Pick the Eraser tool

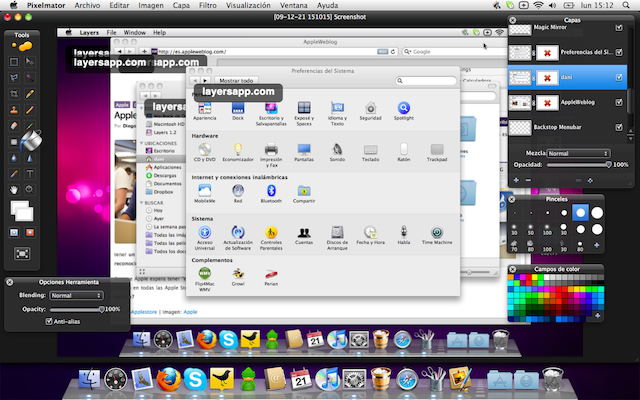coord(14,125)
